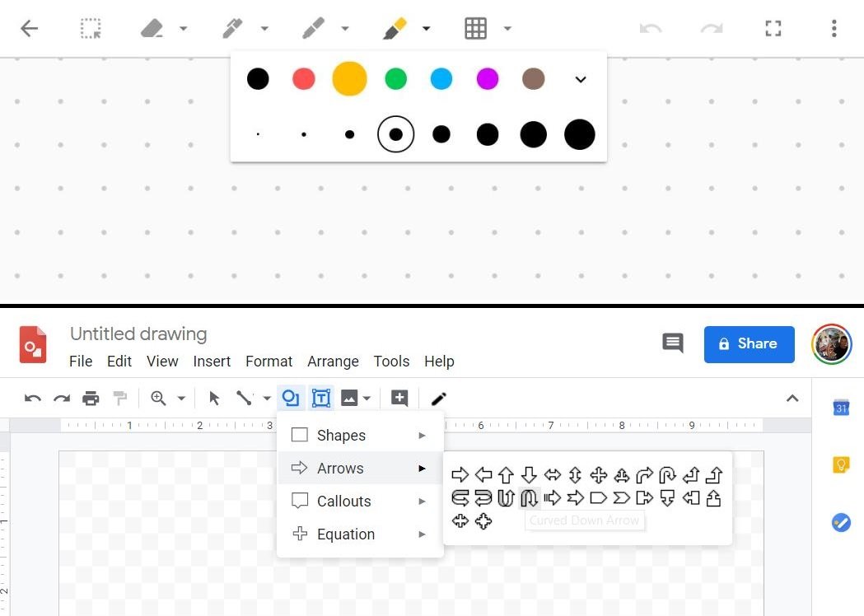Click the back arrow in top toolbar
This screenshot has width=864, height=616.
[30, 29]
